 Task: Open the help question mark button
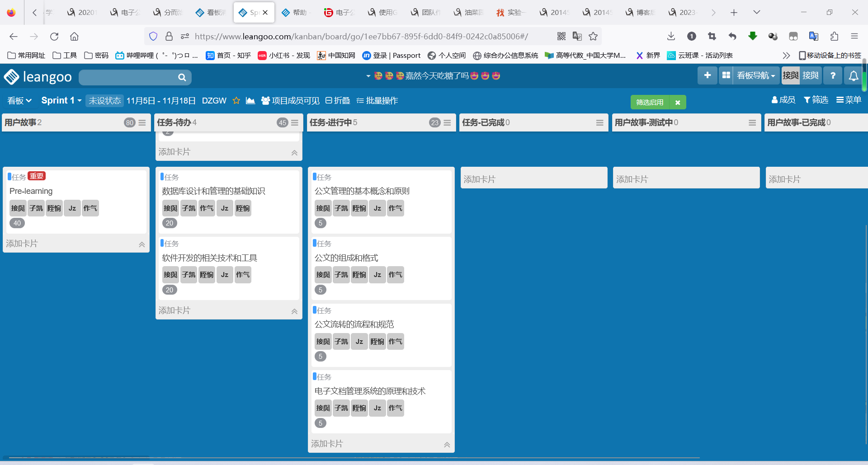click(x=833, y=75)
